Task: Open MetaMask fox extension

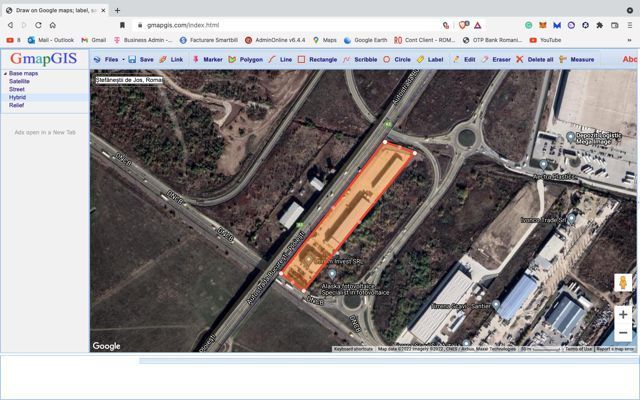Action: [543, 25]
